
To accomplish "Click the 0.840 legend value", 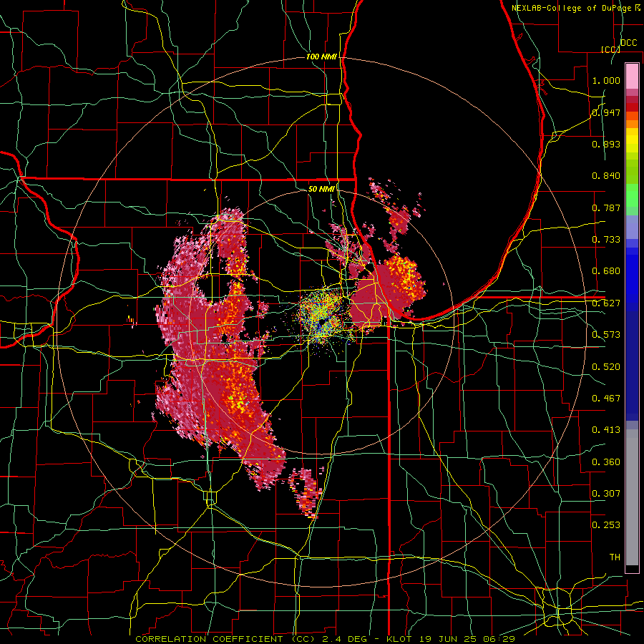I will pos(606,176).
